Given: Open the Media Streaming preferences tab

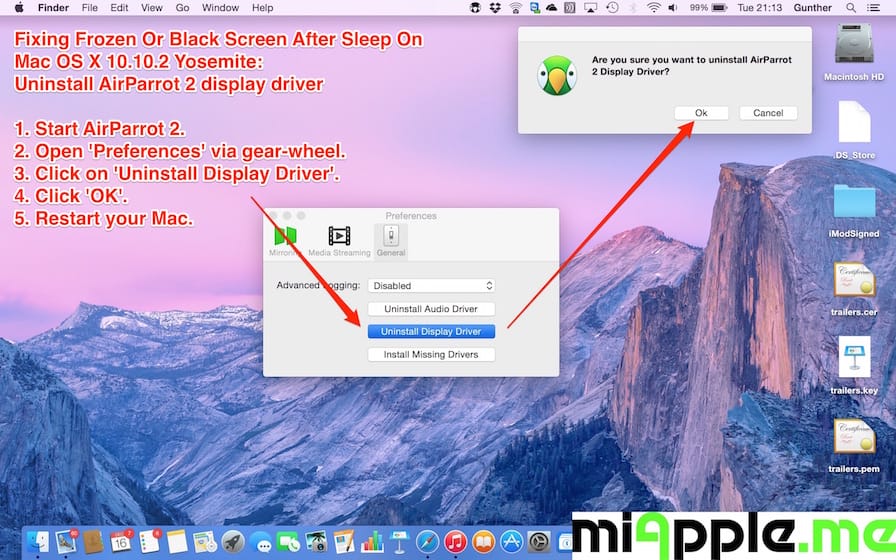Looking at the screenshot, I should pyautogui.click(x=339, y=241).
